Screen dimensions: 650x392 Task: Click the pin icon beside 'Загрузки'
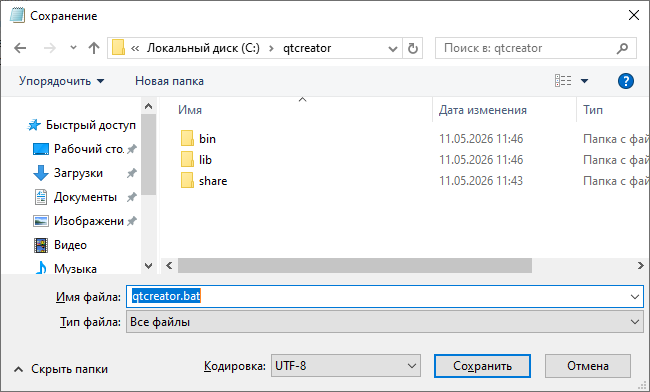click(x=131, y=173)
